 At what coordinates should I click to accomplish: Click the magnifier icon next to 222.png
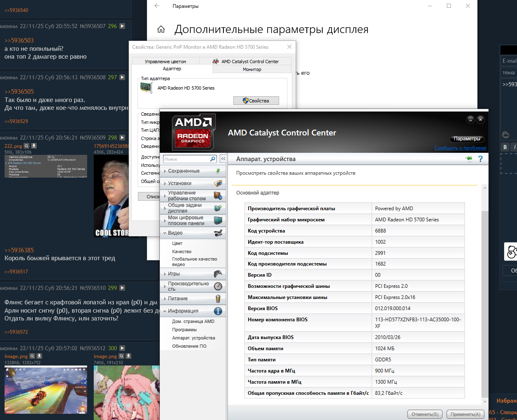click(26, 146)
